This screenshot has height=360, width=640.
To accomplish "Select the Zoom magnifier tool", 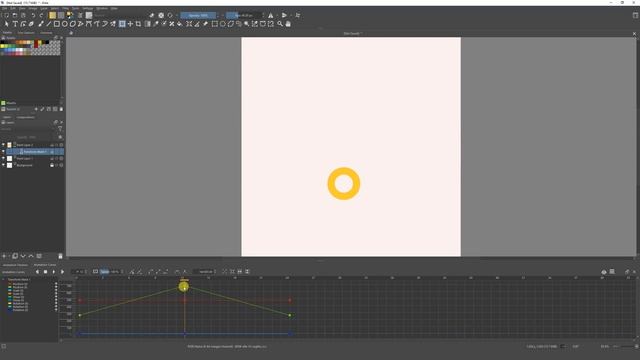I will tap(280, 24).
